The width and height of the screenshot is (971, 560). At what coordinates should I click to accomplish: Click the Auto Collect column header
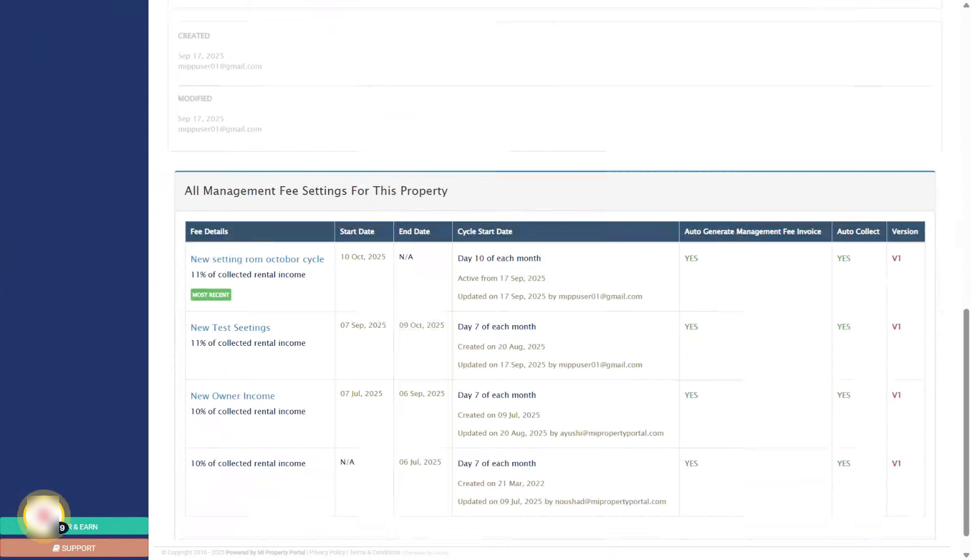(858, 232)
